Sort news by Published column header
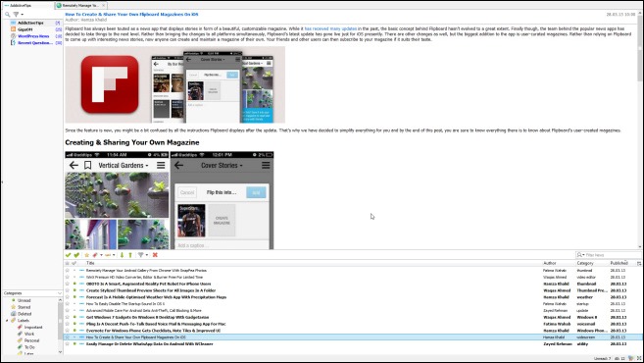644x363 pixels. point(619,263)
